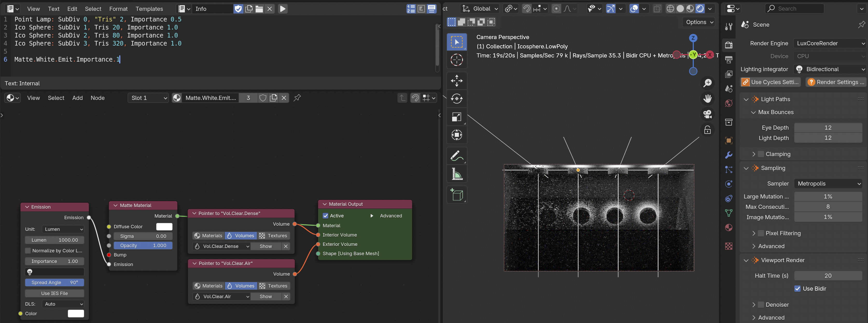Uncheck Active in Material Output node

(x=326, y=216)
